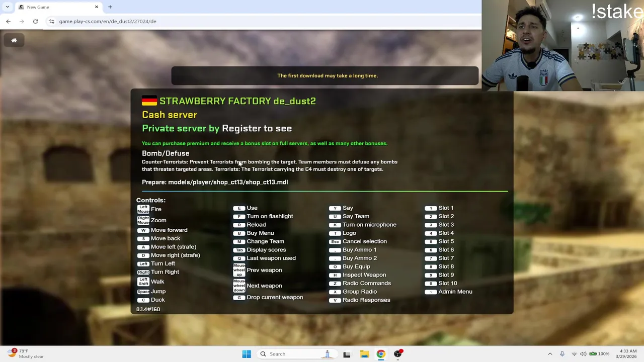644x362 pixels.
Task: Click the 'Turn Right' control label
Action: (x=165, y=272)
